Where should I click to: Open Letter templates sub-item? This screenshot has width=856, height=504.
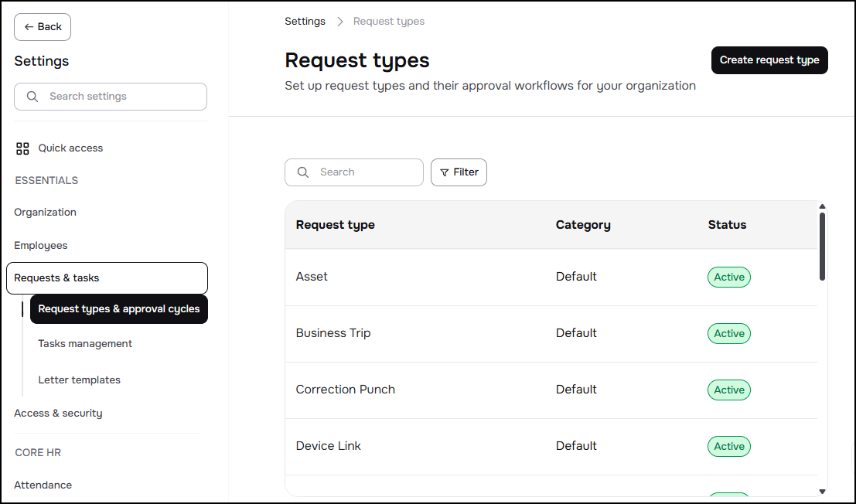tap(79, 380)
